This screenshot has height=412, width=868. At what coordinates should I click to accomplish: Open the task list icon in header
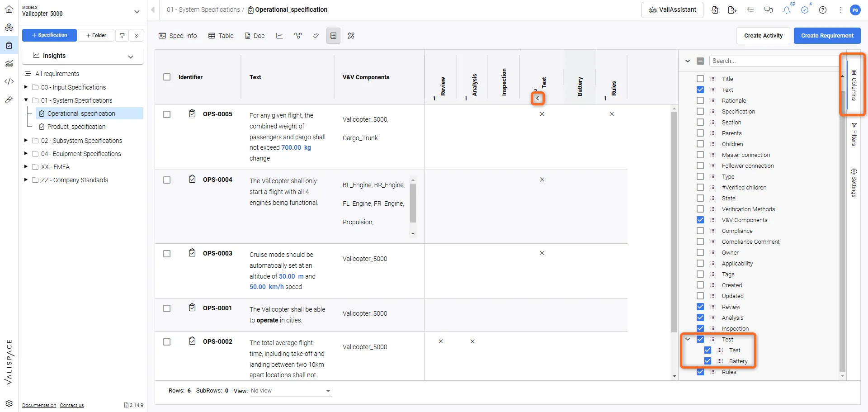pyautogui.click(x=750, y=10)
